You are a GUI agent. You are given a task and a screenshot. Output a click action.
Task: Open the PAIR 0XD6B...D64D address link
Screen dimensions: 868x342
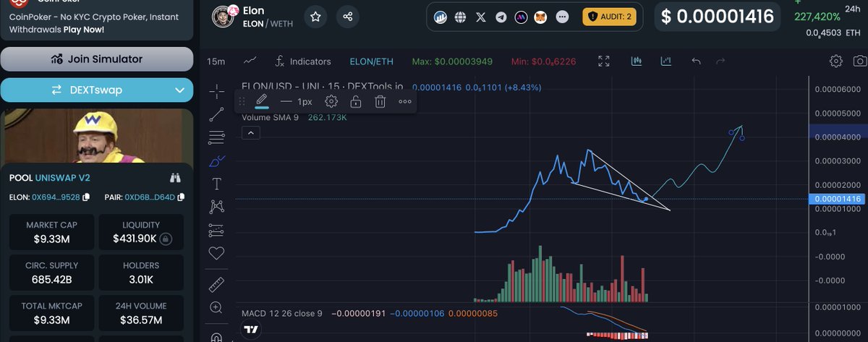[151, 197]
